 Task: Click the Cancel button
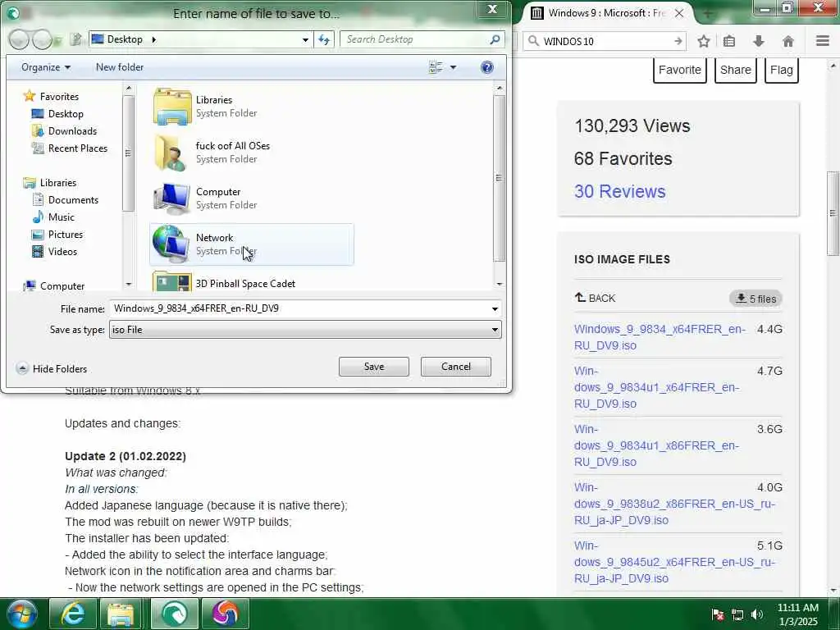456,367
